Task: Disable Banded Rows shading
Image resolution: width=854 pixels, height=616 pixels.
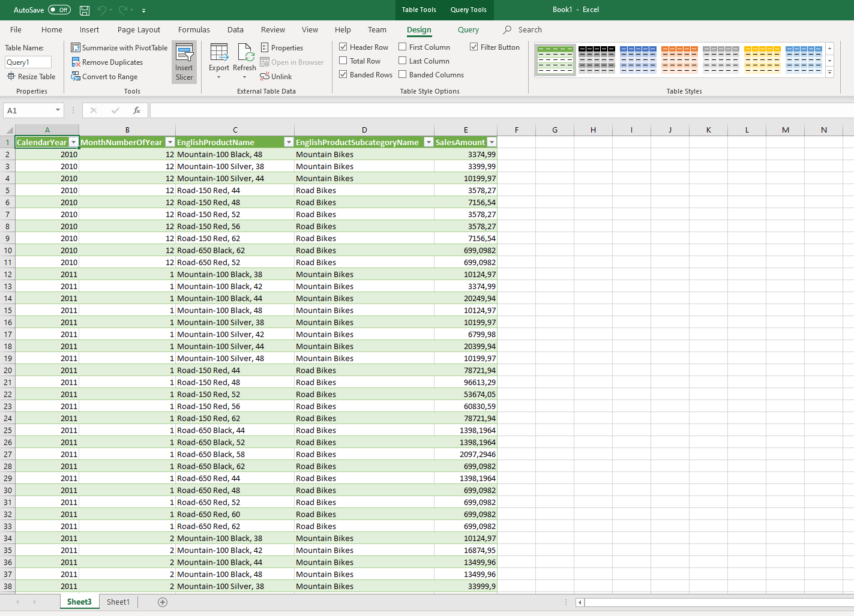Action: (343, 74)
